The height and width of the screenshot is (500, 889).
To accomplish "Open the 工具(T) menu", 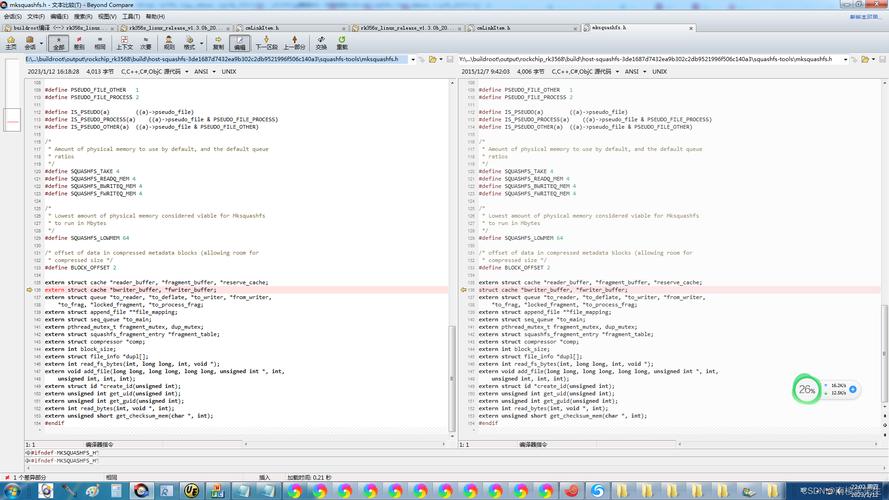I will coord(130,16).
